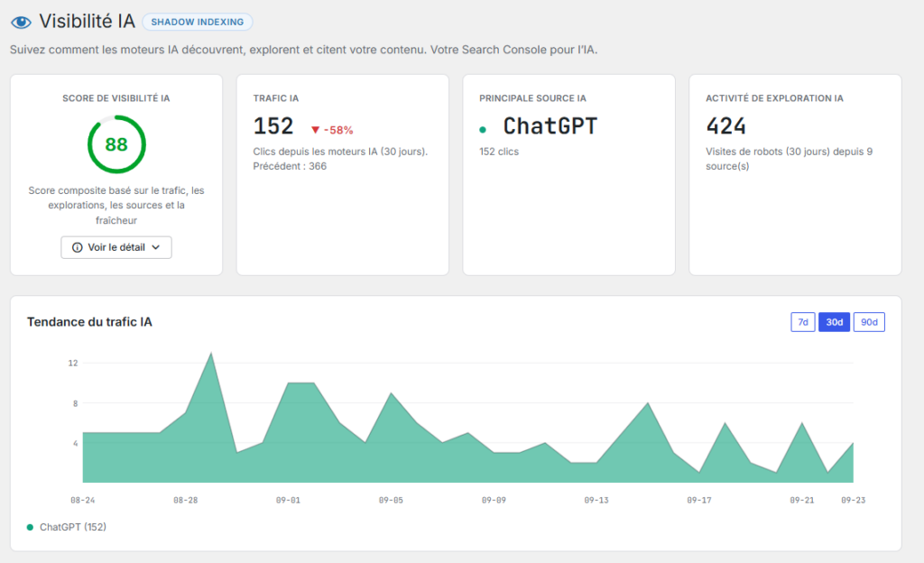Image resolution: width=924 pixels, height=563 pixels.
Task: Click the 09-21 date axis label
Action: [802, 500]
